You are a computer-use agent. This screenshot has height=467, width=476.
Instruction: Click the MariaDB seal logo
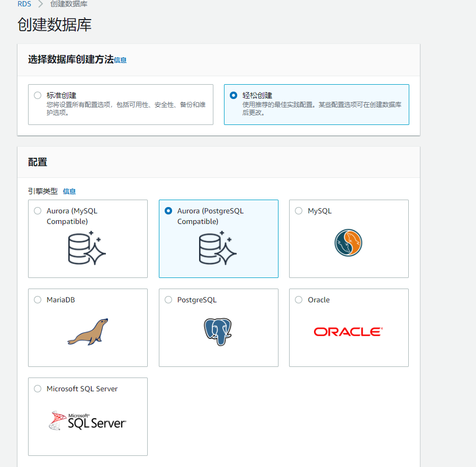pos(88,331)
